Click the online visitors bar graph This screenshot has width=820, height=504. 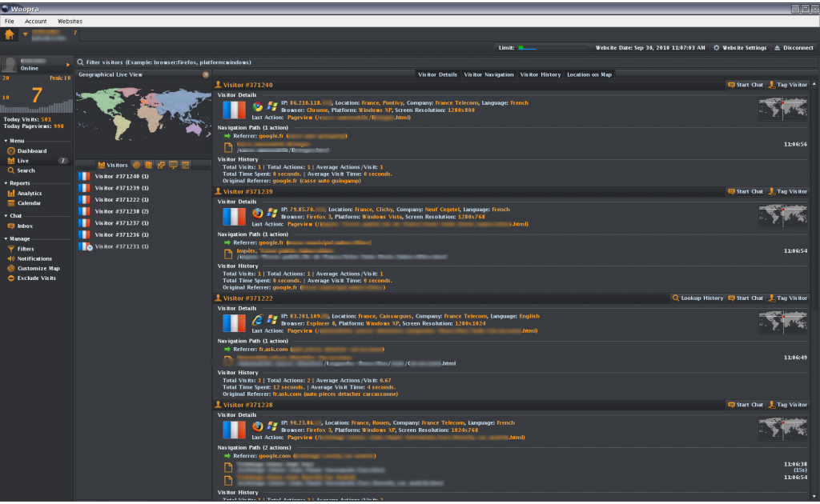(x=36, y=106)
